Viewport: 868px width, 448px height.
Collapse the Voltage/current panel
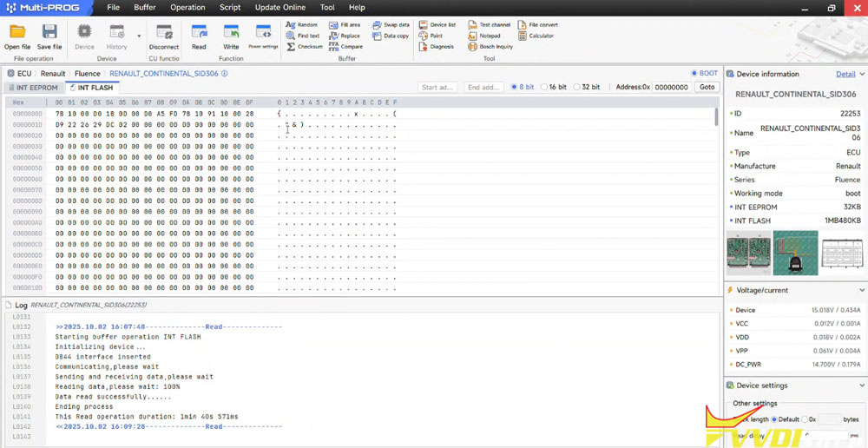pyautogui.click(x=861, y=290)
